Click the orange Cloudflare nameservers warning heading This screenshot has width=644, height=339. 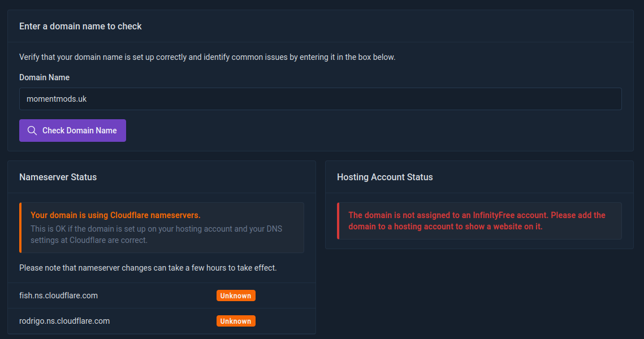[115, 215]
